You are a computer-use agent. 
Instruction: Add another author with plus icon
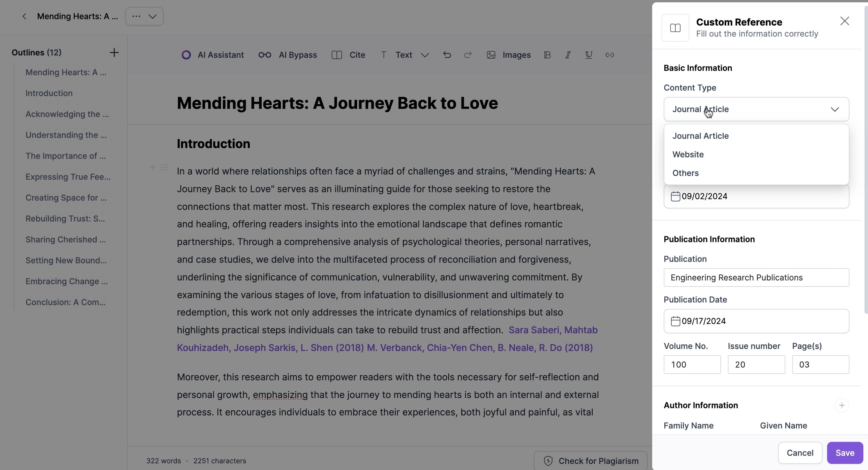[x=841, y=405]
